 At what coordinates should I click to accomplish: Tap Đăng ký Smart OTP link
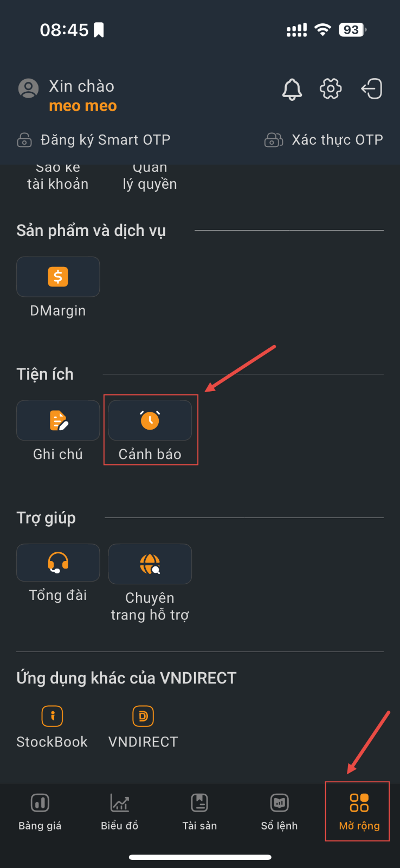point(94,140)
